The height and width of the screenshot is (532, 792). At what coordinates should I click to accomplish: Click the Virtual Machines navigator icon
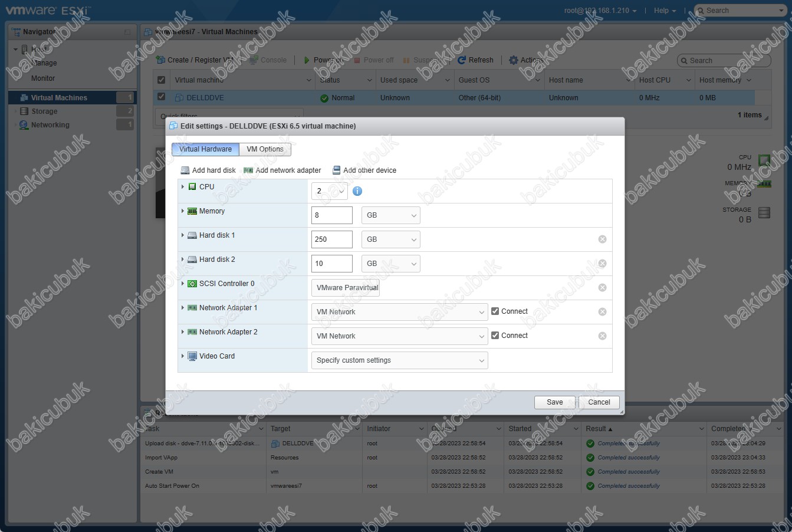(x=24, y=98)
